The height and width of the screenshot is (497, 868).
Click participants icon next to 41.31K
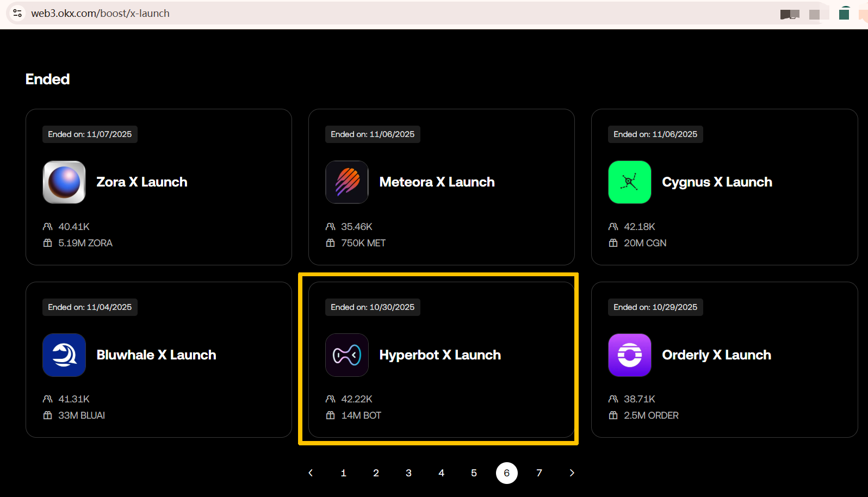click(48, 399)
